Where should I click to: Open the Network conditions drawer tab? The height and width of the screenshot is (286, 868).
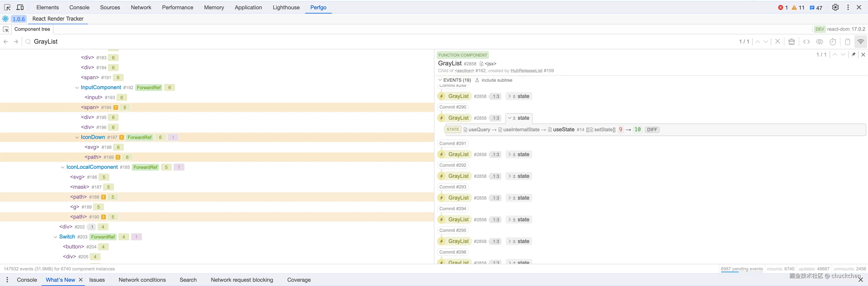[x=142, y=280]
